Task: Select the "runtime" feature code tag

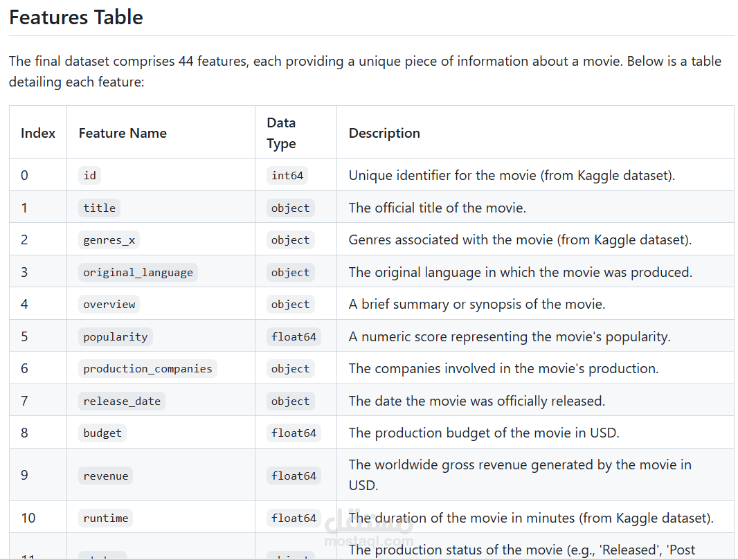Action: [106, 518]
